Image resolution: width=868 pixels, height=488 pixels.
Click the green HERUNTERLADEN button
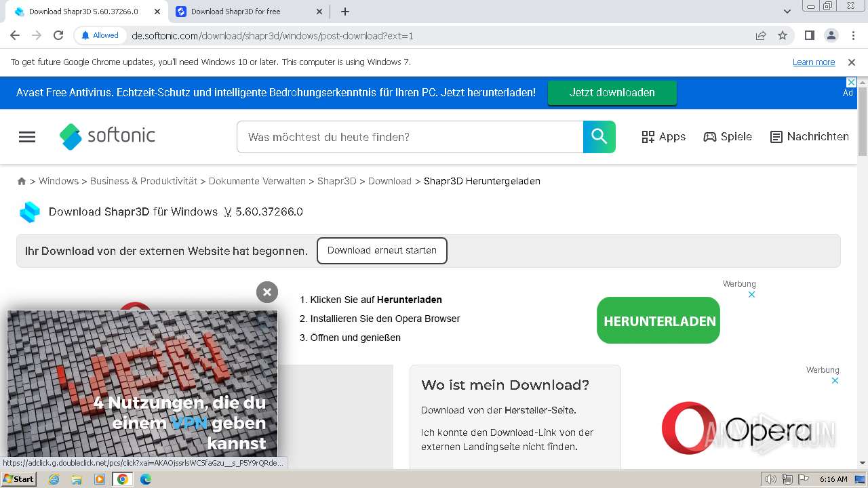(658, 321)
